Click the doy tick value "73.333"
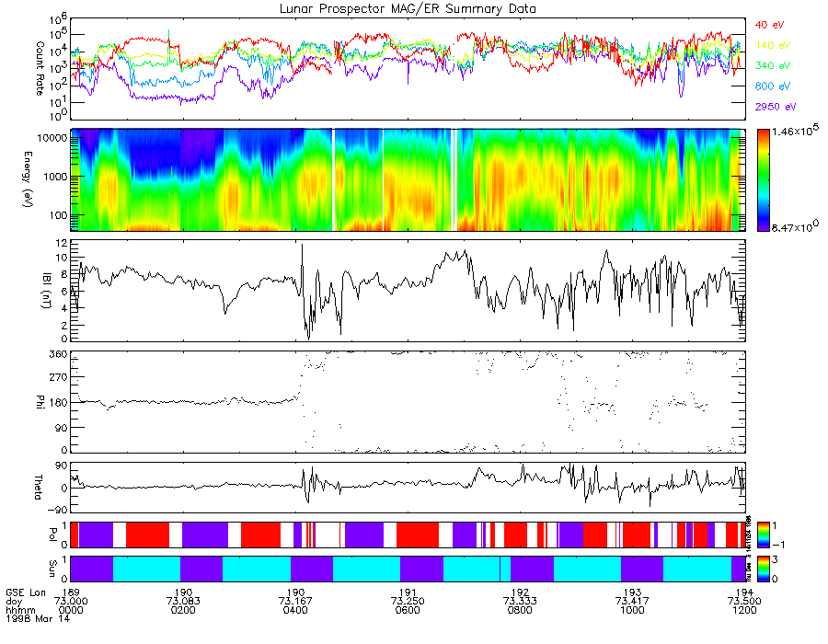This screenshot has height=644, width=828. (520, 602)
